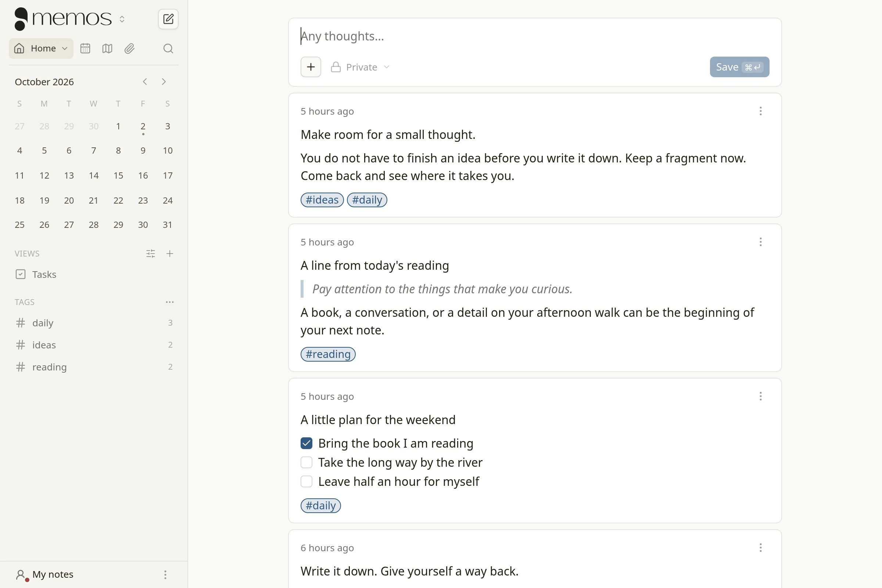
Task: Click the search magnifier icon
Action: pyautogui.click(x=168, y=49)
